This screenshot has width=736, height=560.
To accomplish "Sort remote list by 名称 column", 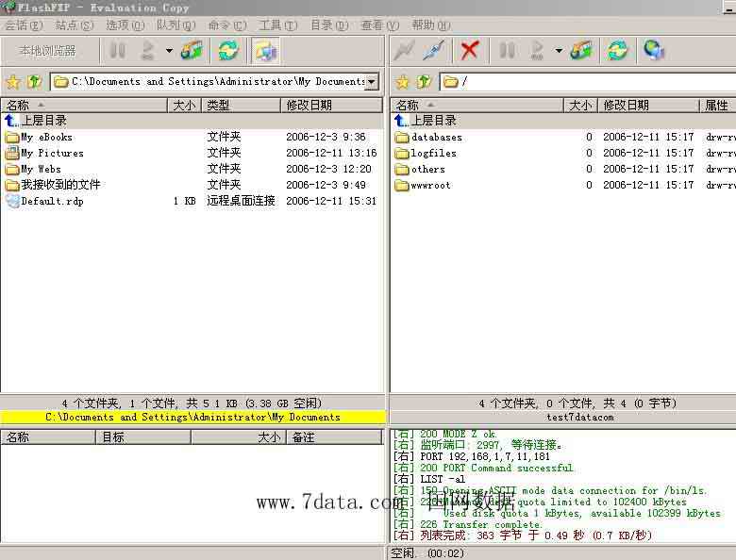I will (x=477, y=106).
